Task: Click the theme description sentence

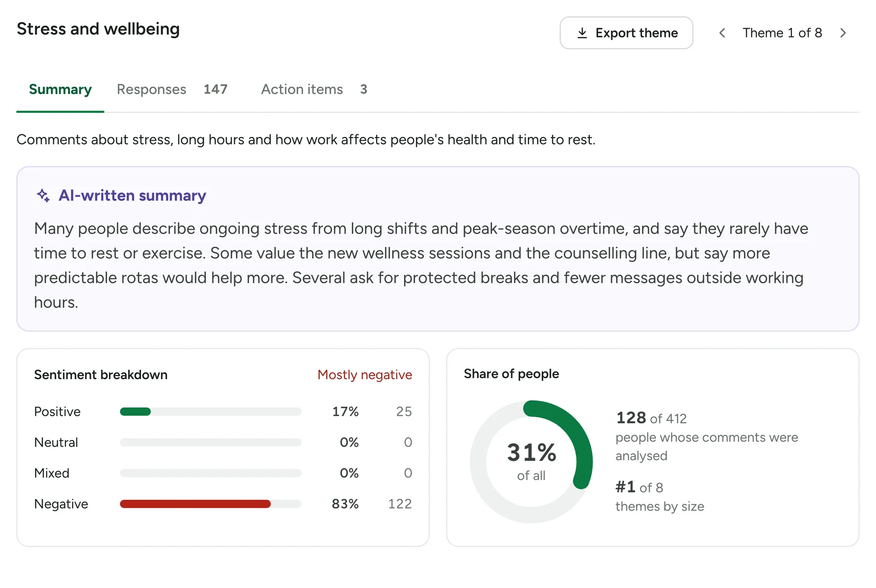Action: 306,140
